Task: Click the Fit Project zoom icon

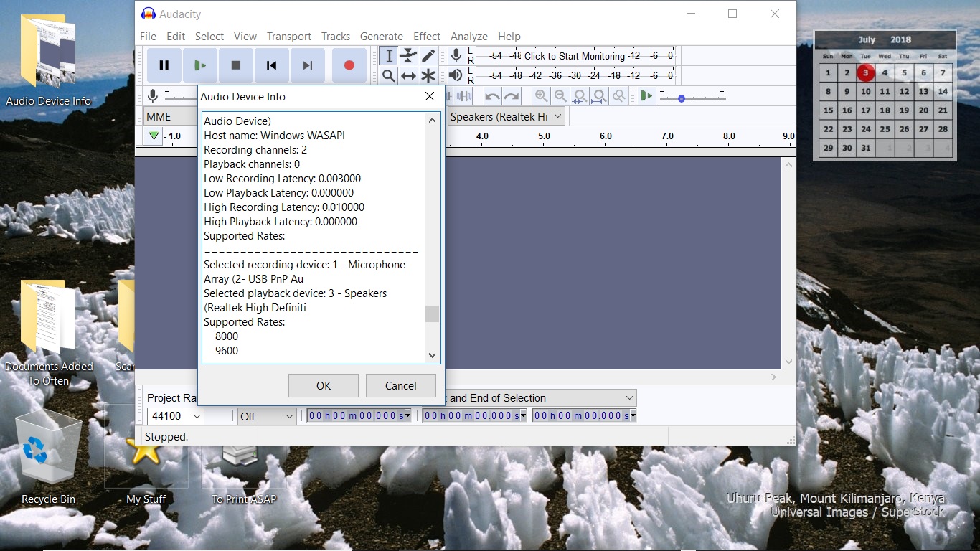Action: click(599, 96)
